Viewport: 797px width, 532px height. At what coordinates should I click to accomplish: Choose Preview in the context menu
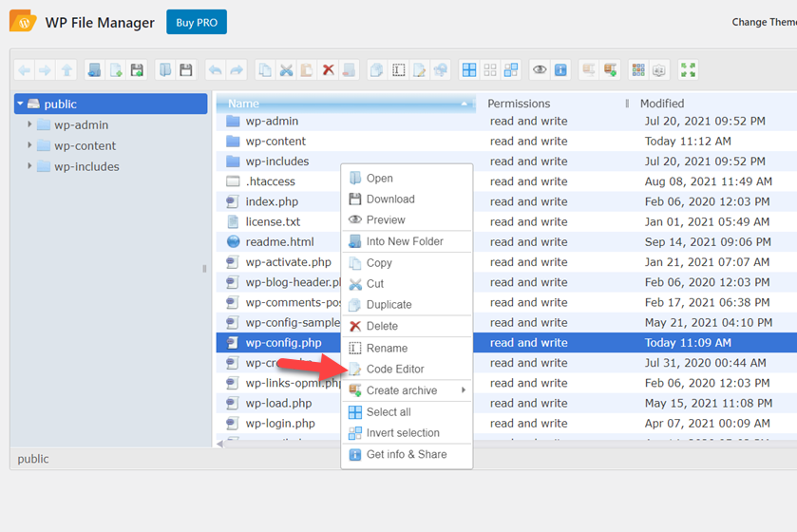pos(407,220)
